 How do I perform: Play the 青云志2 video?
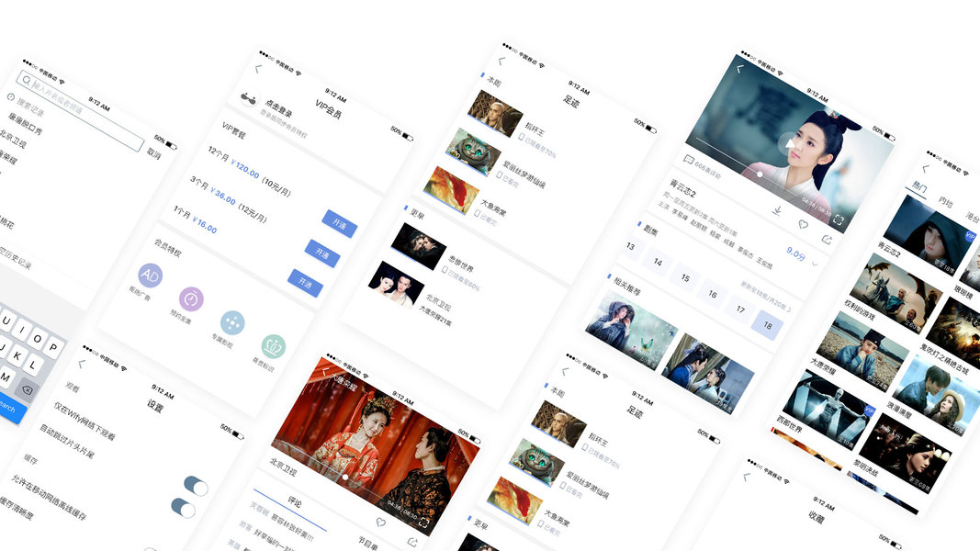coord(788,144)
